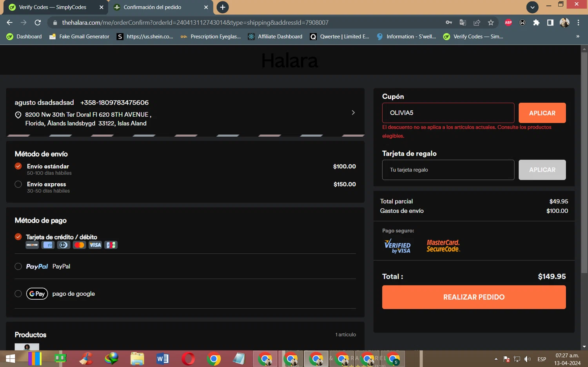This screenshot has height=367, width=588.
Task: Focus the coupon code input field
Action: [448, 113]
